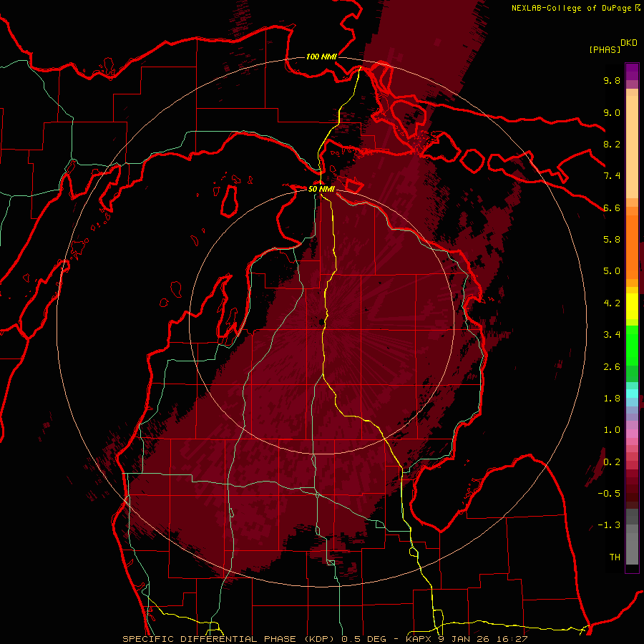
Task: Pick the purple band atop the color scale
Action: 632,72
